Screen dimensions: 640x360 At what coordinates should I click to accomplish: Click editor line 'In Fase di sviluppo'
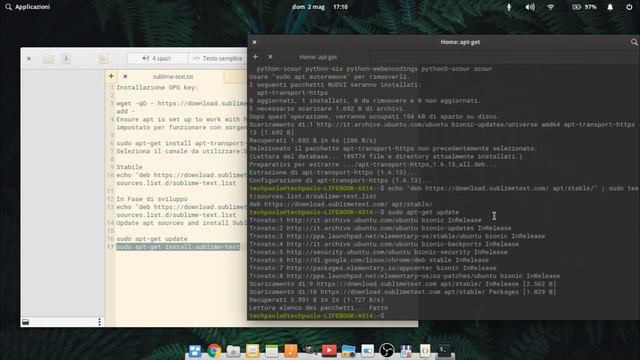click(152, 199)
